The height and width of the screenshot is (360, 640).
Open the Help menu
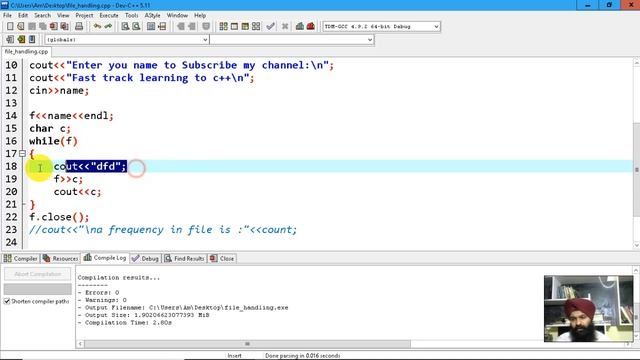(x=200, y=16)
